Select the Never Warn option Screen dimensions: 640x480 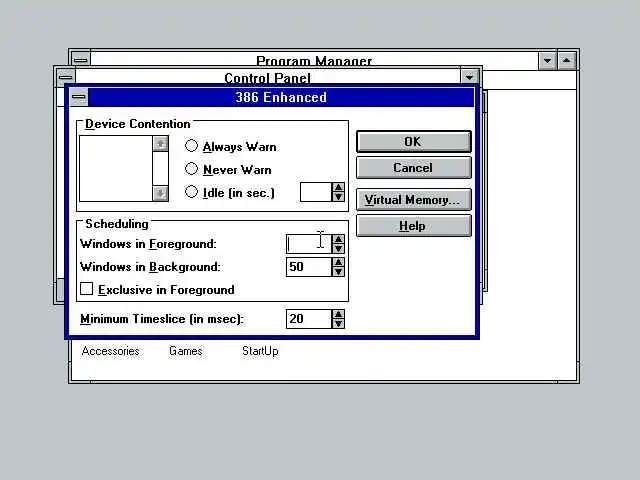point(229,169)
